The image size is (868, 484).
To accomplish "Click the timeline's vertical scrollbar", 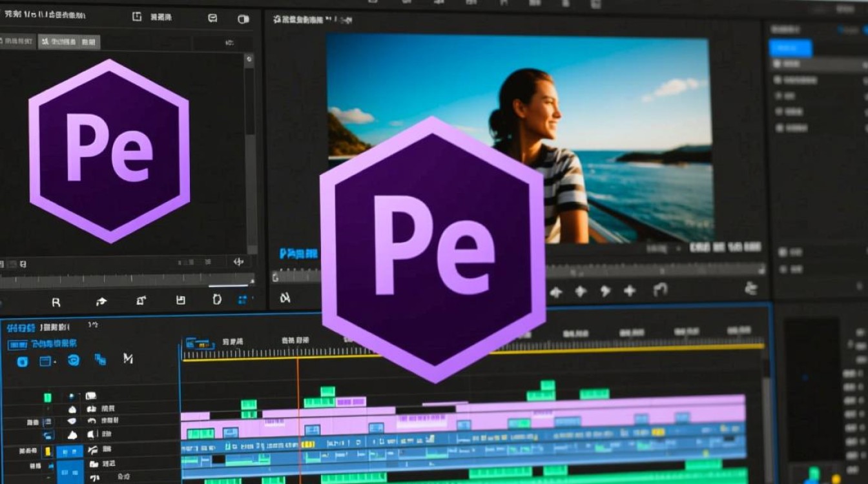I will pos(767,419).
